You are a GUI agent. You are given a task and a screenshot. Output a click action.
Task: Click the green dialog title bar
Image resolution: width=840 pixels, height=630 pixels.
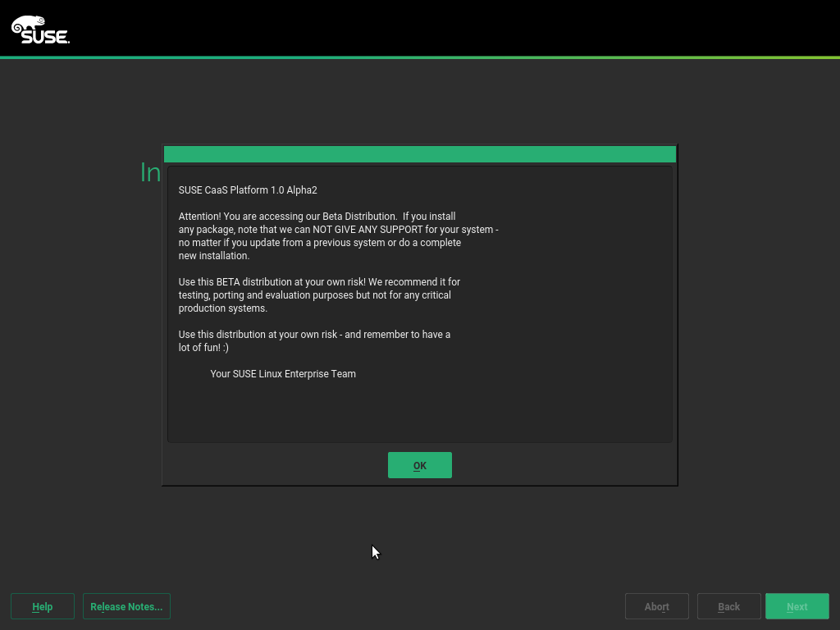pos(419,154)
